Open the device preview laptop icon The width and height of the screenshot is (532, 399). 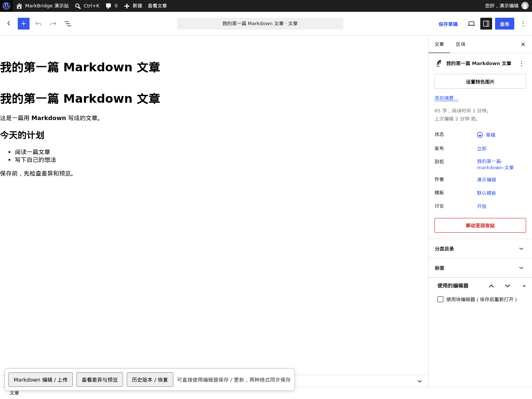point(471,24)
